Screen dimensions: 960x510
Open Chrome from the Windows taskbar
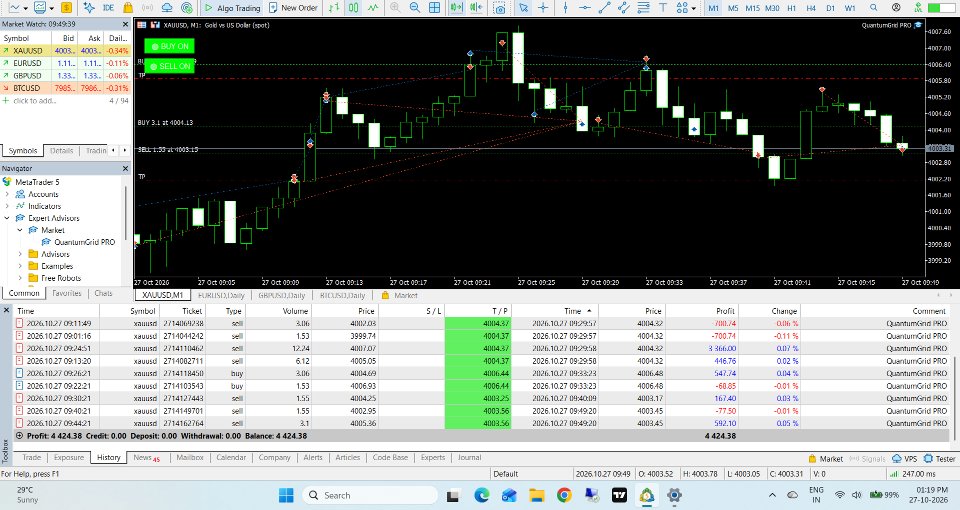(564, 495)
